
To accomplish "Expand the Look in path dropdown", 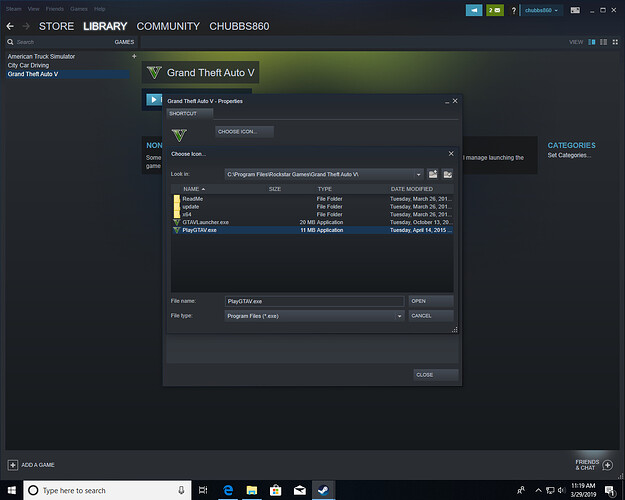I will 418,174.
